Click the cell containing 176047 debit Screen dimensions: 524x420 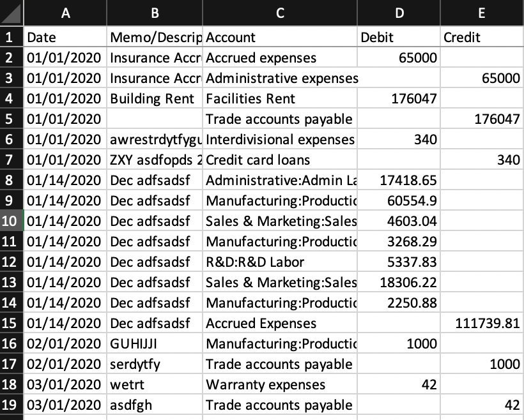(399, 98)
